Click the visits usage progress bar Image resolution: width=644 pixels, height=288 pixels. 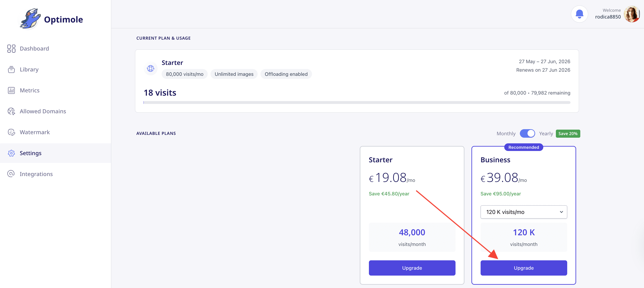(x=357, y=103)
